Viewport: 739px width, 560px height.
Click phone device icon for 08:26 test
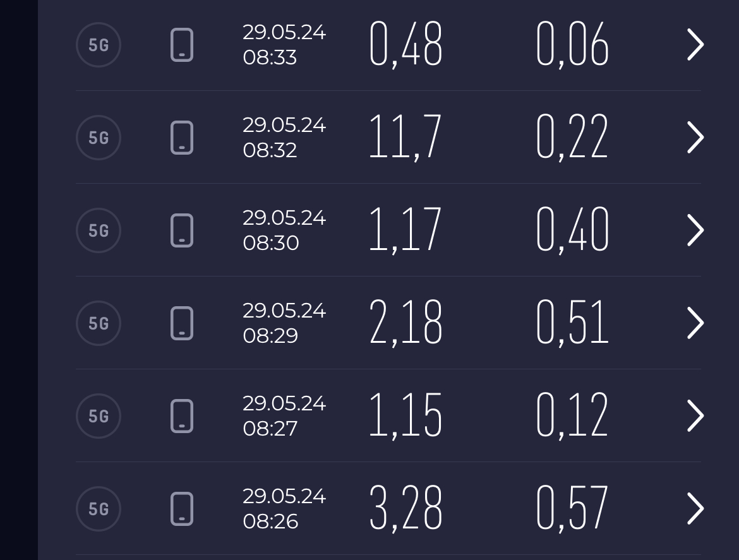[x=182, y=509]
